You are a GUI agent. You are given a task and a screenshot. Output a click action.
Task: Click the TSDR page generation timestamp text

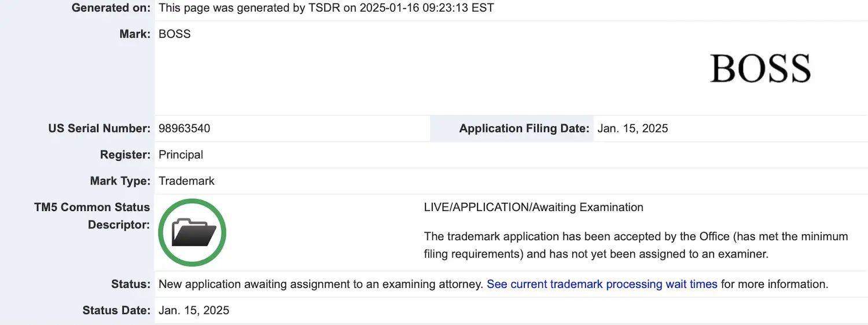(x=326, y=8)
